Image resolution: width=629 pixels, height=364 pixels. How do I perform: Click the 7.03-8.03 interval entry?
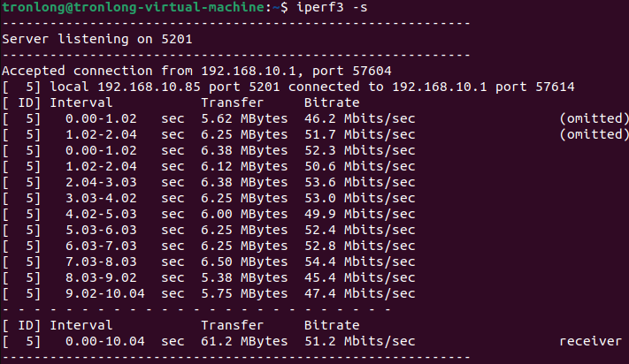coord(101,262)
